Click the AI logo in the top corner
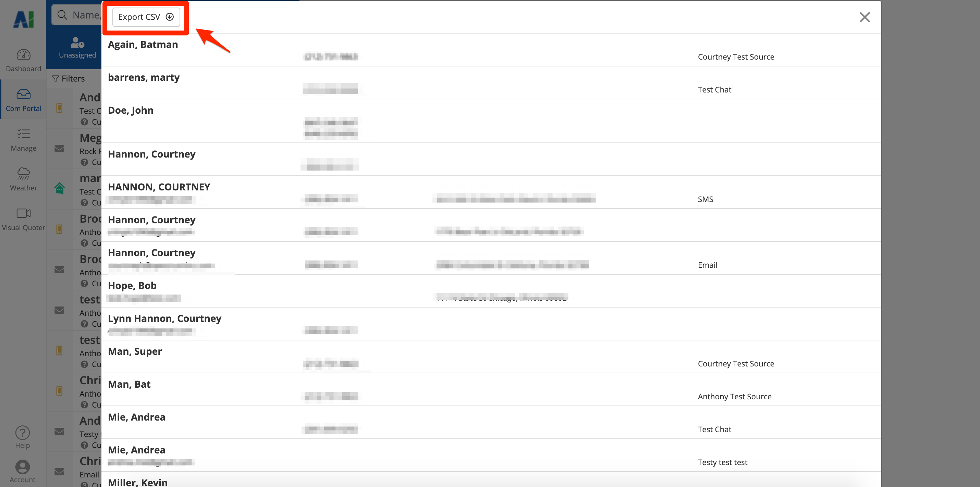This screenshot has width=980, height=487. (23, 19)
